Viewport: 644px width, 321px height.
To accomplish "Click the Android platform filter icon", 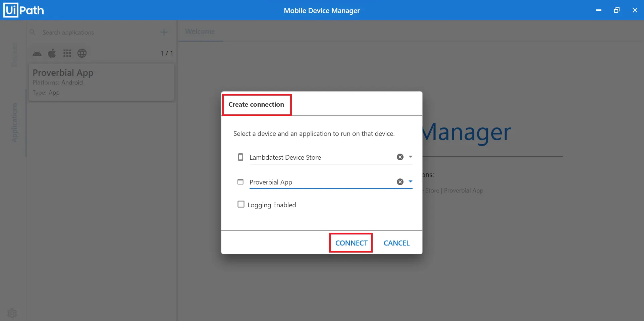I will pyautogui.click(x=37, y=53).
